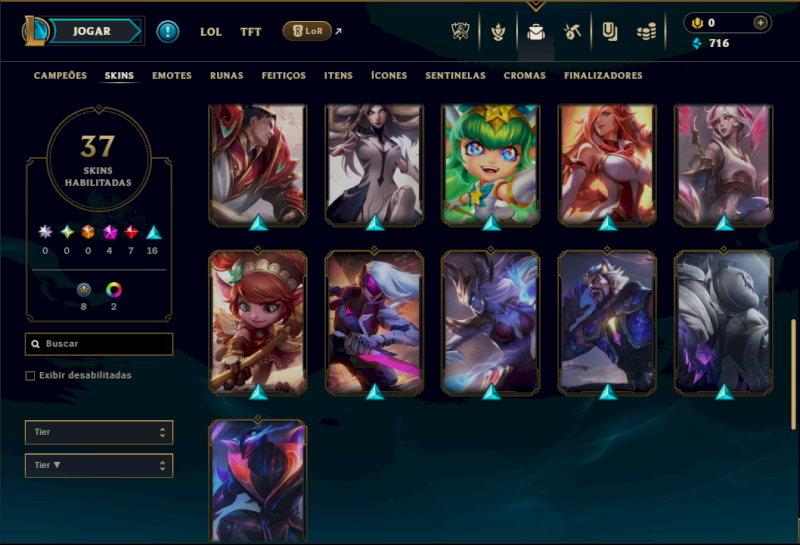Select the TFT menu item

click(x=251, y=32)
